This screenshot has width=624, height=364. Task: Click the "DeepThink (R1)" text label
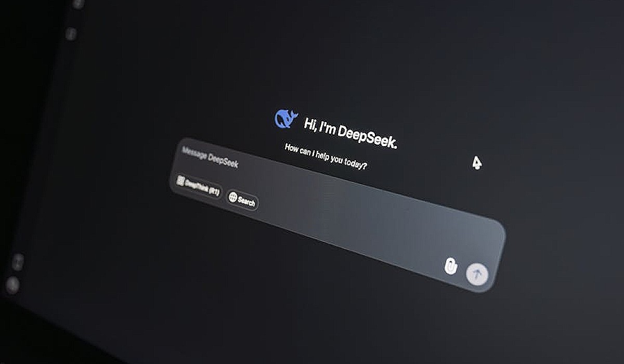click(203, 188)
